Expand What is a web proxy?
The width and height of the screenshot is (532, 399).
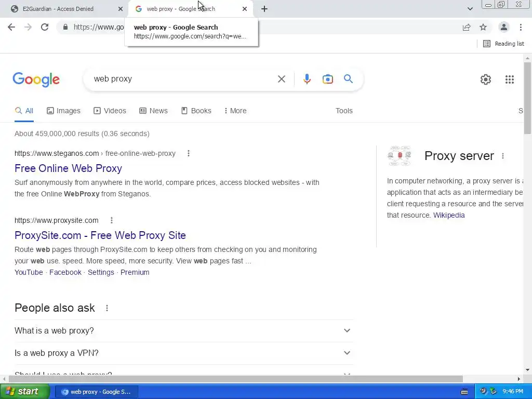[183, 331]
